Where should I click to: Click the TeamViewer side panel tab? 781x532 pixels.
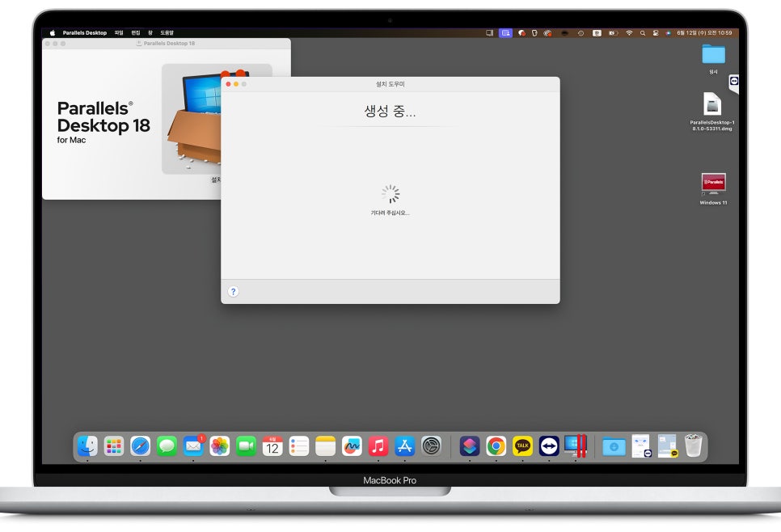coord(733,82)
